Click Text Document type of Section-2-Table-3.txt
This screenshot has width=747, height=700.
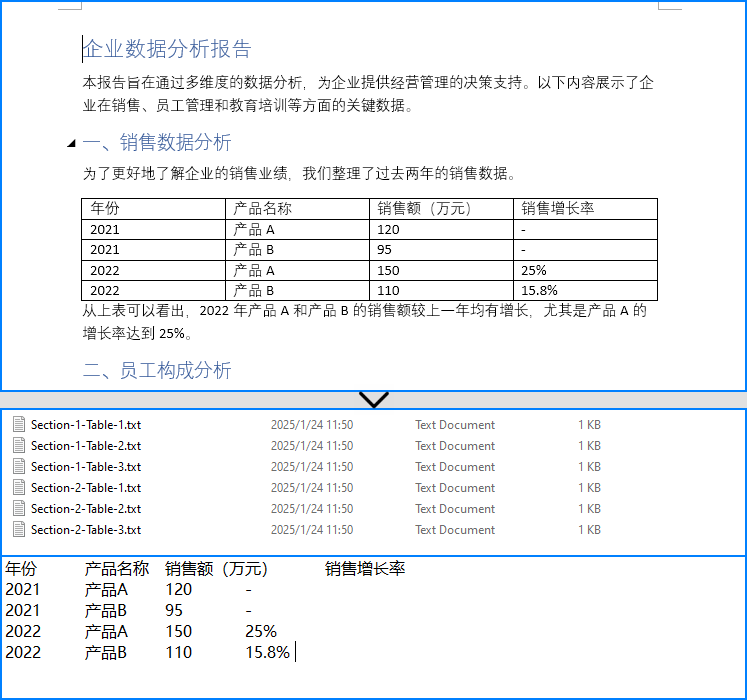click(455, 529)
